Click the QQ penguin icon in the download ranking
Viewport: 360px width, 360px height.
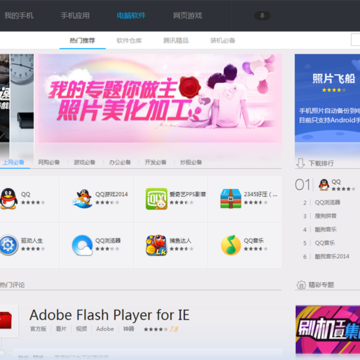[324, 185]
